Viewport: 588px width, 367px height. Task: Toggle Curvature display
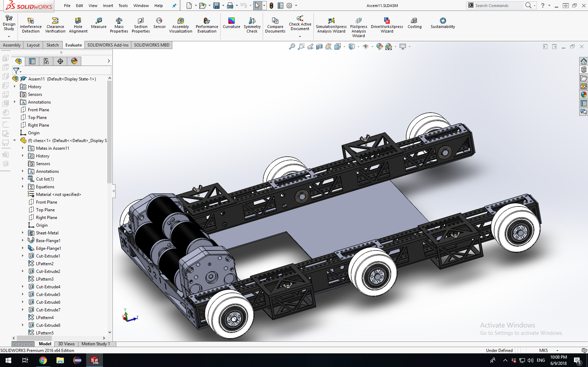231,23
